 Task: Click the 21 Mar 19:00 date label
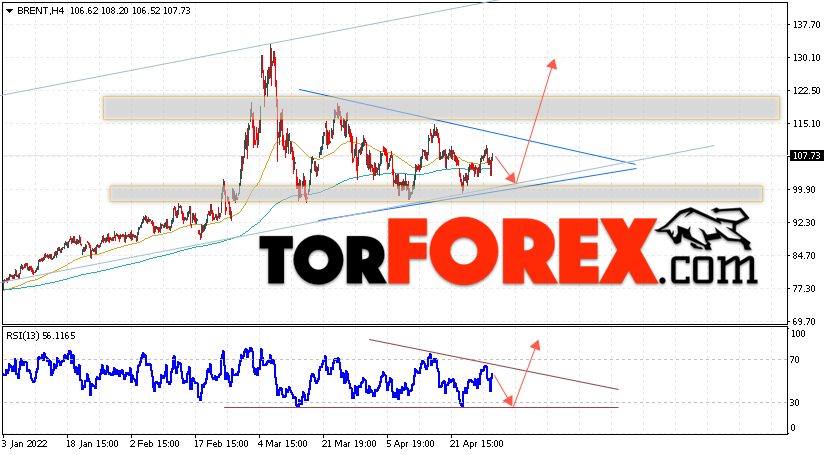click(x=349, y=444)
